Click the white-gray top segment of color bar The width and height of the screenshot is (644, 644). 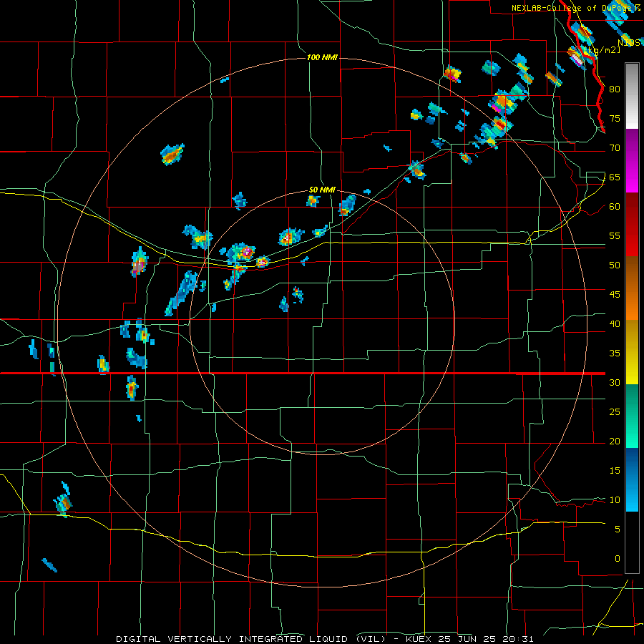632,96
